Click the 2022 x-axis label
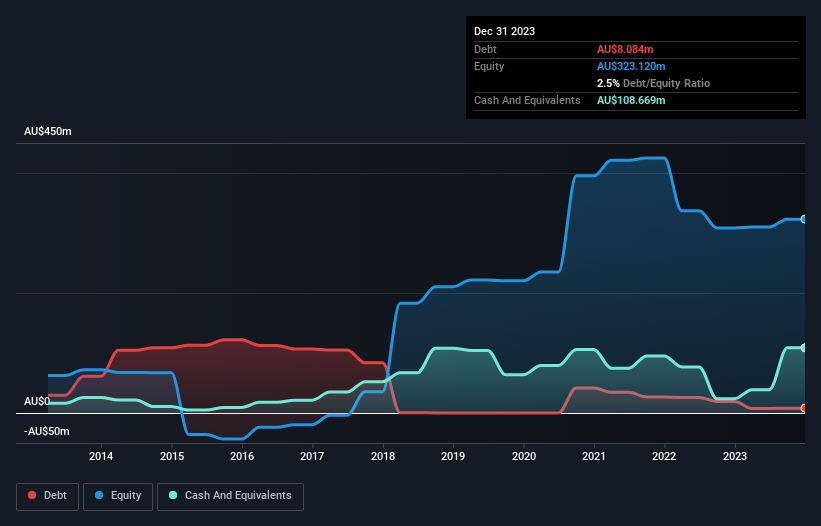The width and height of the screenshot is (821, 526). point(664,456)
